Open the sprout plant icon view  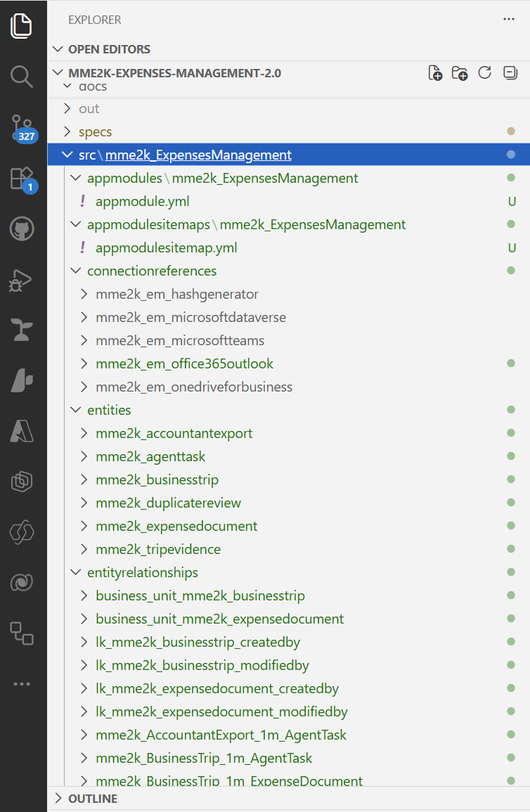pos(22,330)
